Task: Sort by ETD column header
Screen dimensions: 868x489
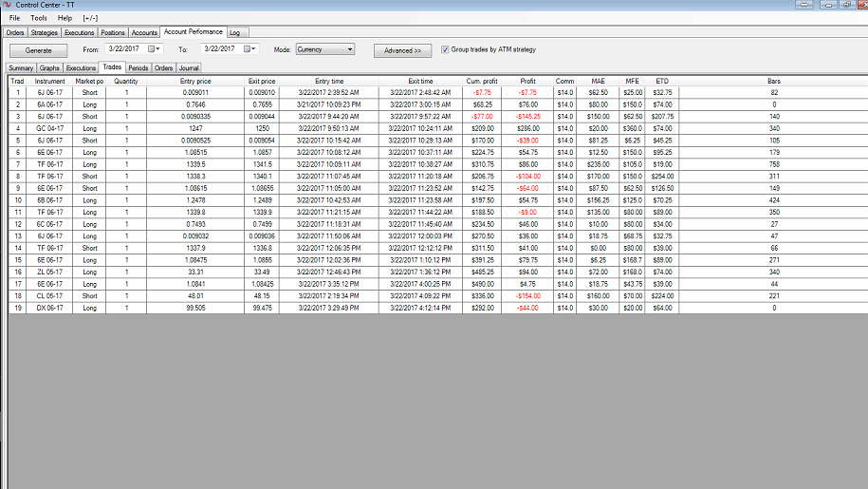Action: pos(662,81)
